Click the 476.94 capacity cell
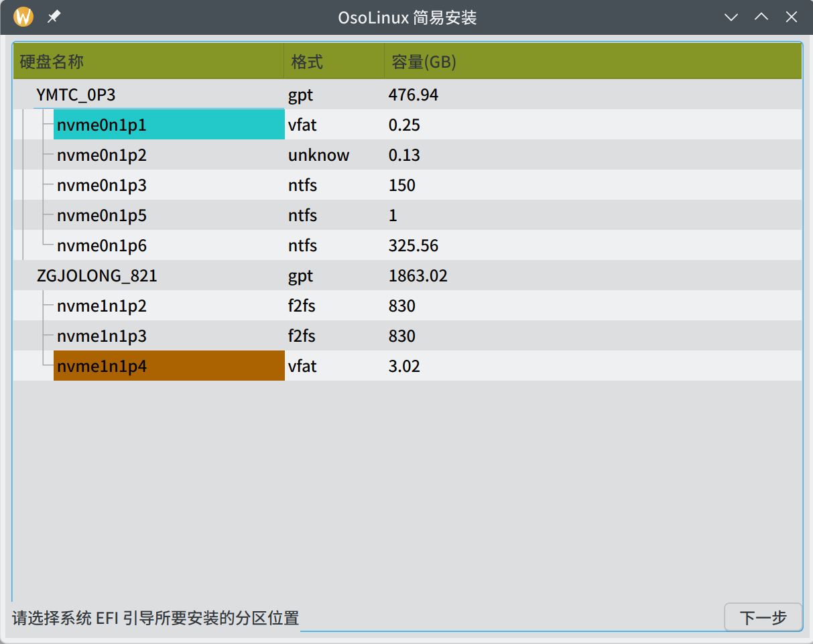Viewport: 813px width, 644px height. (x=414, y=95)
